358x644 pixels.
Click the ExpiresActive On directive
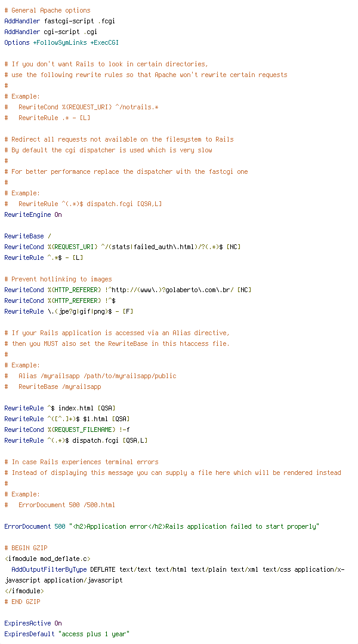[33, 623]
